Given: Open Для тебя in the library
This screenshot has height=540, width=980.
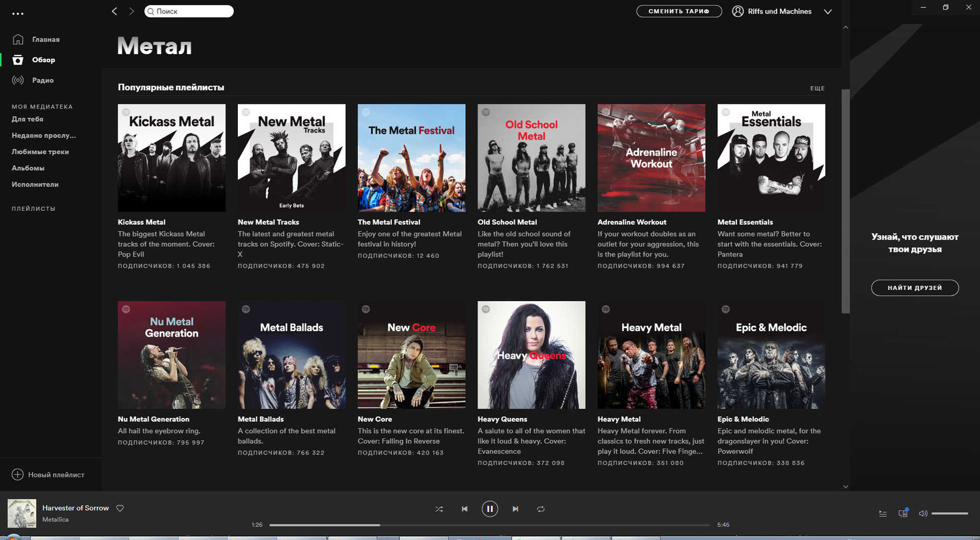Looking at the screenshot, I should point(27,119).
